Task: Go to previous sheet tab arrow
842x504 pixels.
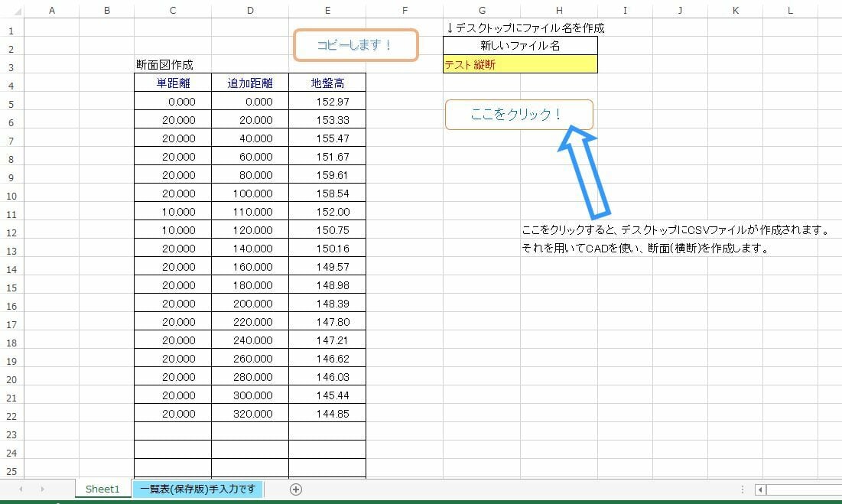Action: pyautogui.click(x=21, y=489)
